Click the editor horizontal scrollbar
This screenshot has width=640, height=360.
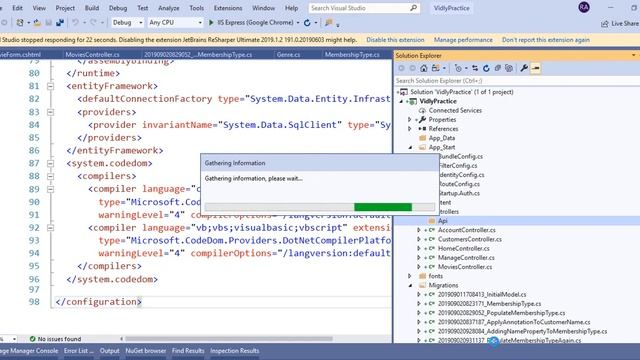click(x=229, y=339)
